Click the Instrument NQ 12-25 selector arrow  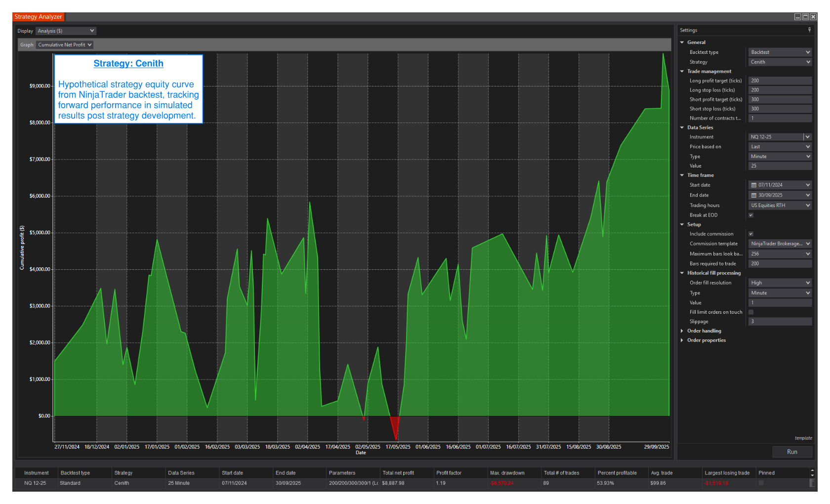807,137
